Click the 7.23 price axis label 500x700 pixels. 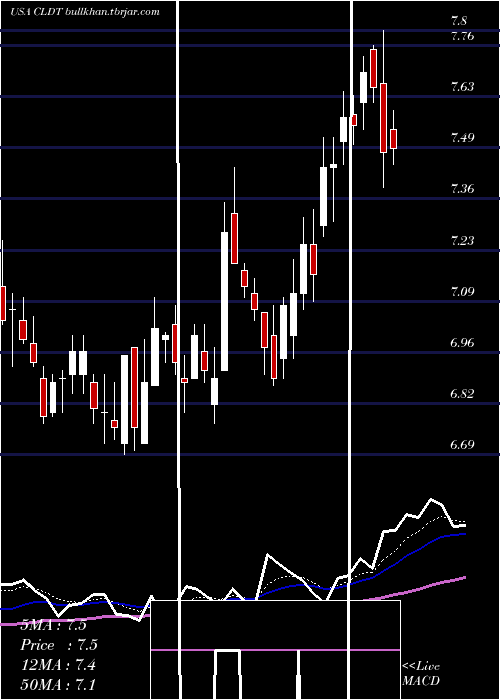coord(462,241)
